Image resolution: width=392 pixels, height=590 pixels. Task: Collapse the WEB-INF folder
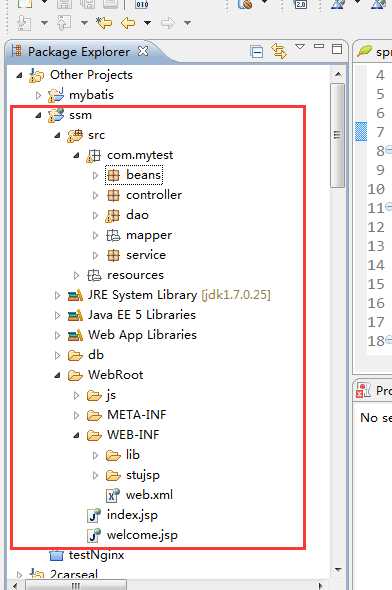tap(76, 435)
